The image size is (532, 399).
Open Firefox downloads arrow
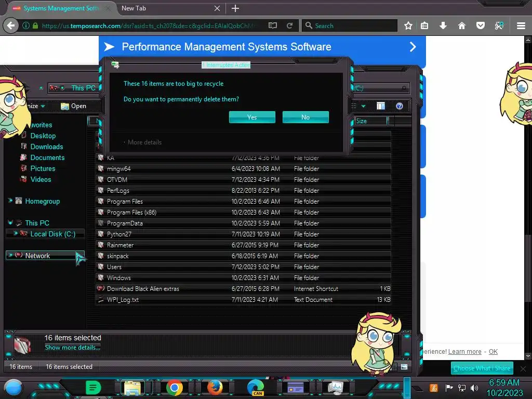[443, 25]
